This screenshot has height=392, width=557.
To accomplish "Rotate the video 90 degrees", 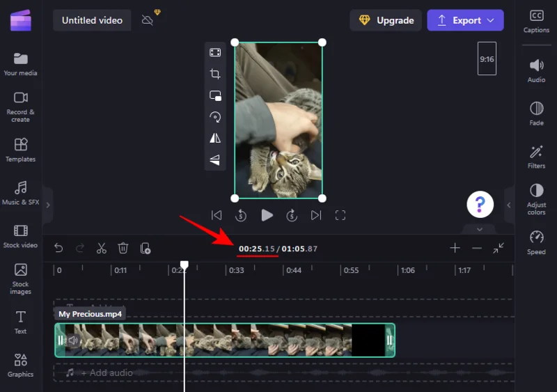I will coord(215,117).
